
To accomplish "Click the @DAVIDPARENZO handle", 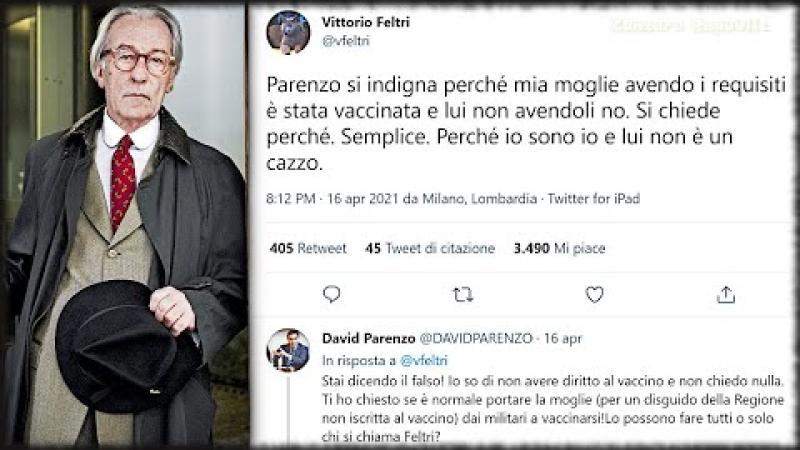I will (476, 338).
